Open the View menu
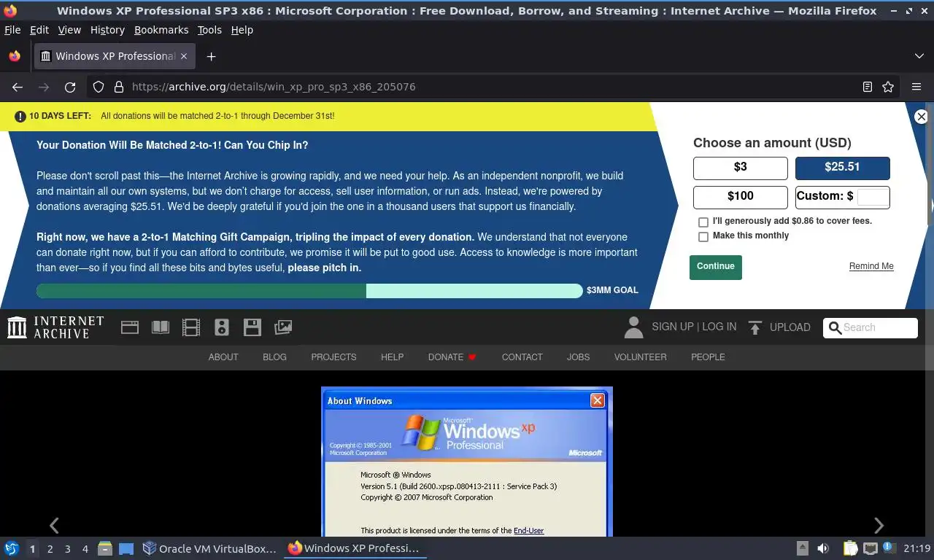 point(69,30)
